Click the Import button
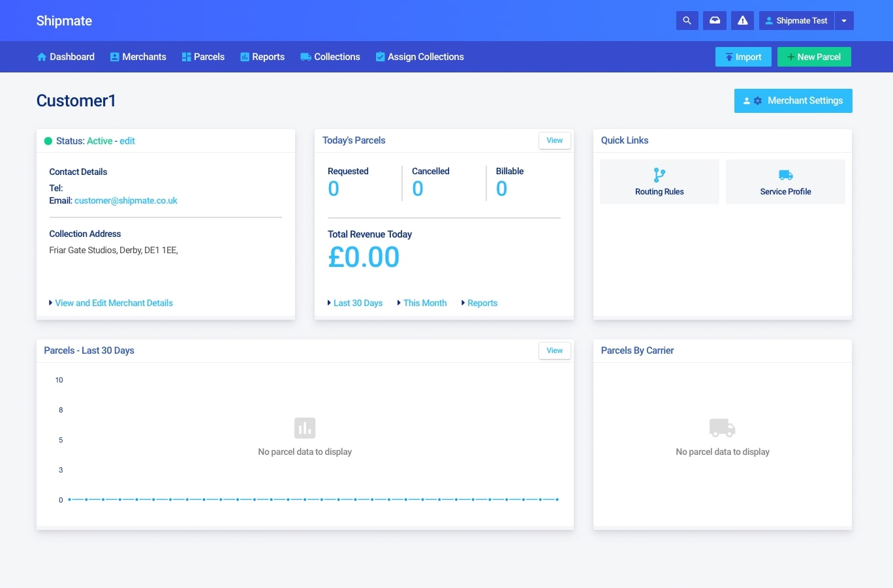 click(x=744, y=57)
